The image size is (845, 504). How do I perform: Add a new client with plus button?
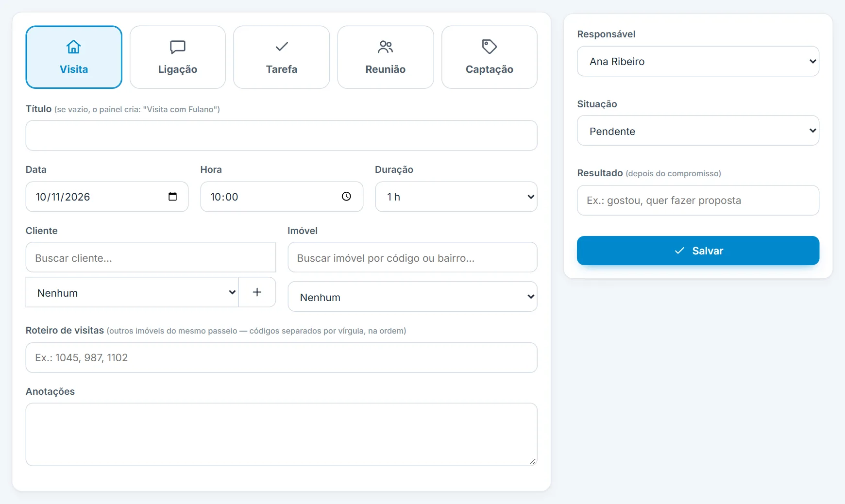(x=257, y=292)
